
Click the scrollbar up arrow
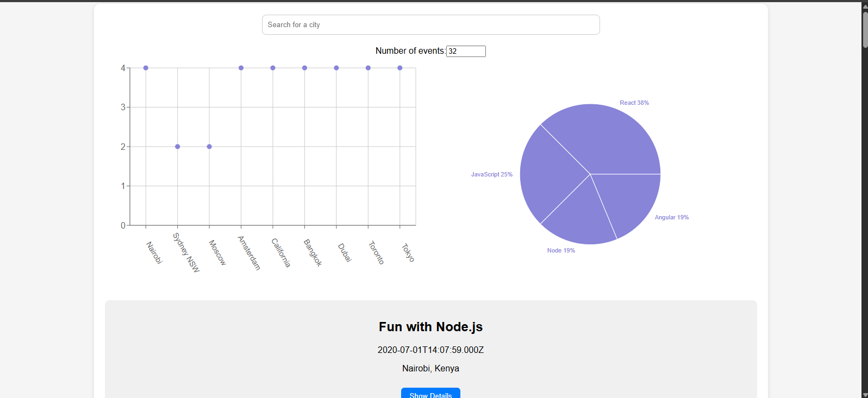pos(865,6)
